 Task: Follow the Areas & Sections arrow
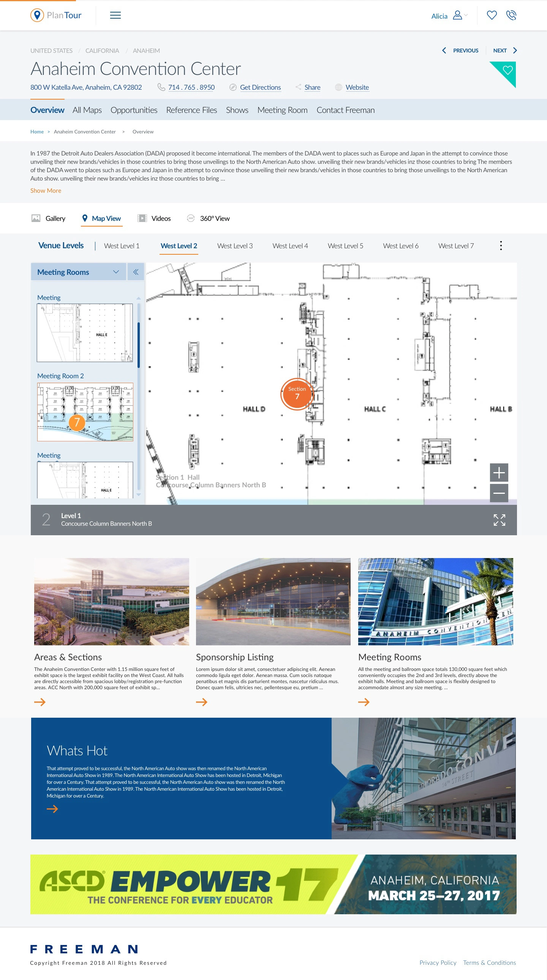click(x=40, y=702)
